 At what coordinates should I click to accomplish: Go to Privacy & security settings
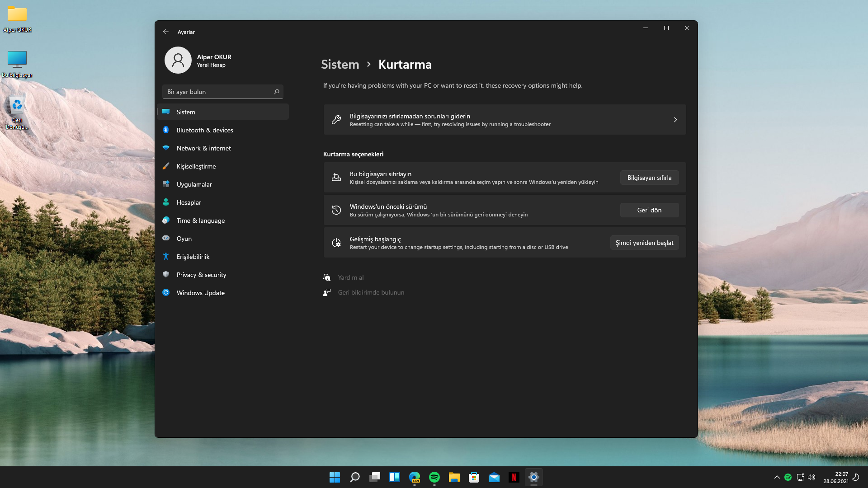[x=201, y=275]
